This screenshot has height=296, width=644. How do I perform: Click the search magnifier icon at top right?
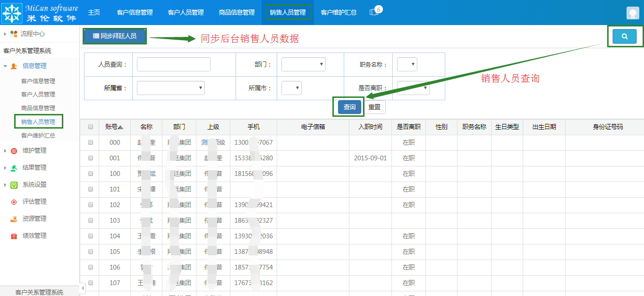[624, 36]
